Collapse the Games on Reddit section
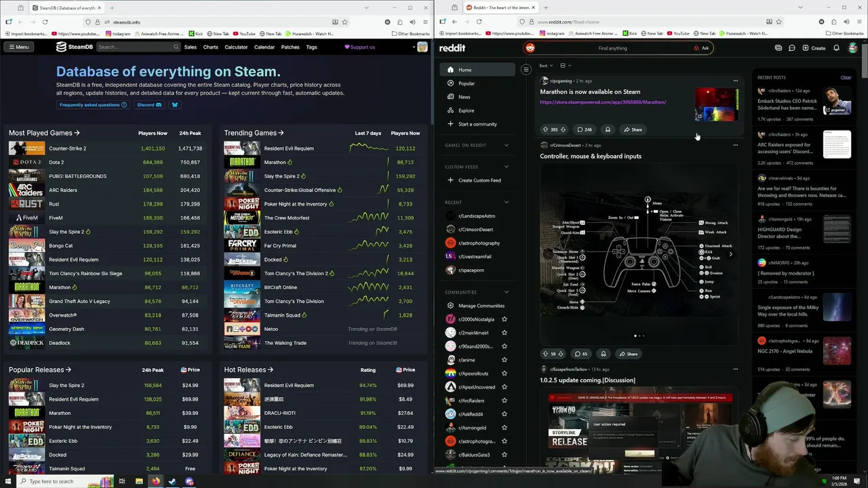 pos(506,145)
